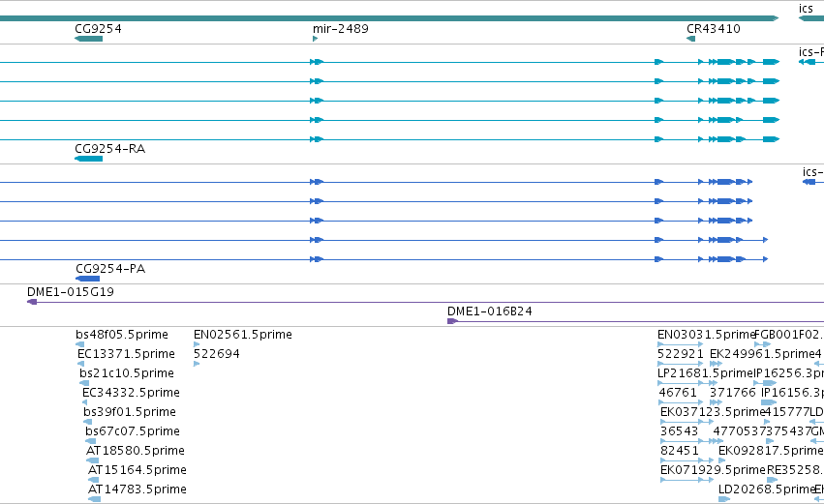824x504 pixels.
Task: Select the 522921 spliced EST glyph
Action: coord(681,364)
